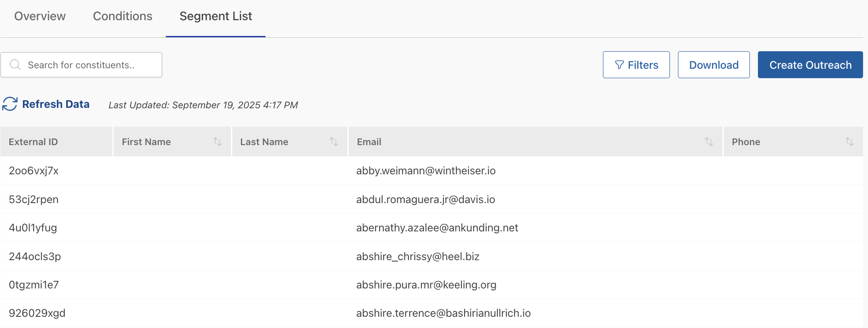
Task: Click email abshire.pura.mr@keeling.org
Action: click(426, 285)
